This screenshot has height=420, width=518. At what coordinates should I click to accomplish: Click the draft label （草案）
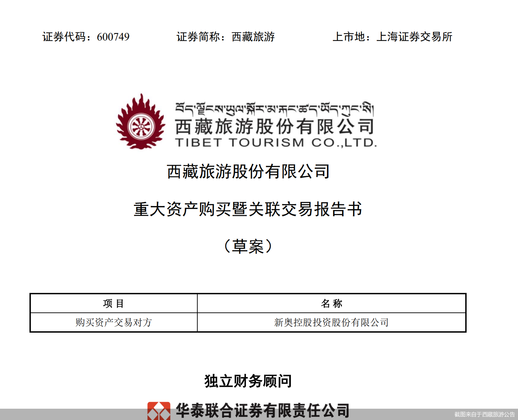pyautogui.click(x=248, y=246)
